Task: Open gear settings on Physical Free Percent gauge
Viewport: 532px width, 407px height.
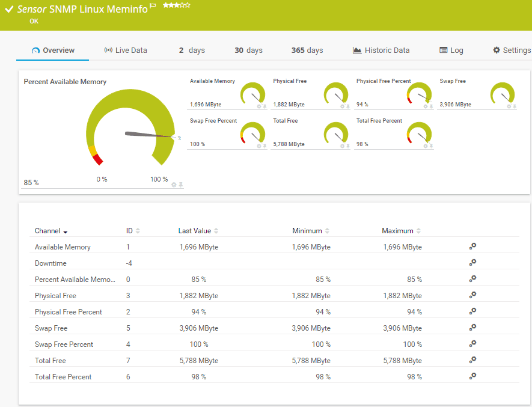Action: click(426, 106)
